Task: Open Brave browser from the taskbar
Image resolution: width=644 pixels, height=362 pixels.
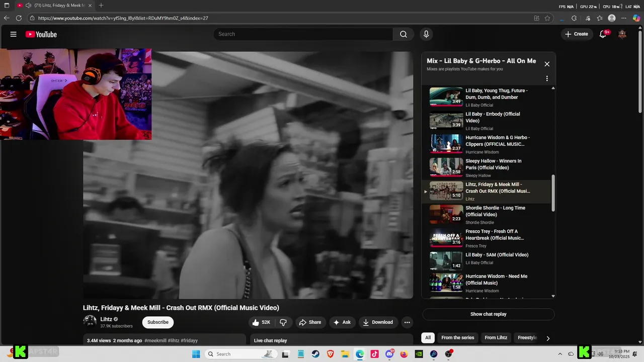Action: (330, 354)
